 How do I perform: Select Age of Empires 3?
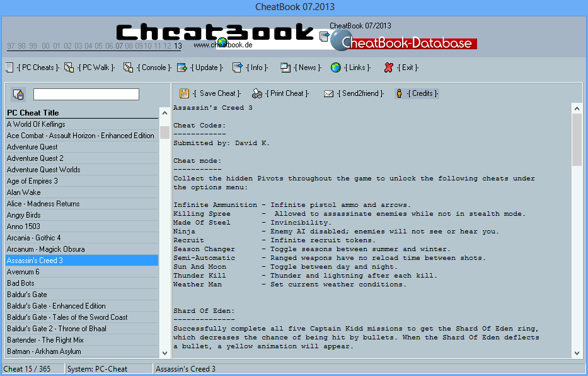click(82, 181)
